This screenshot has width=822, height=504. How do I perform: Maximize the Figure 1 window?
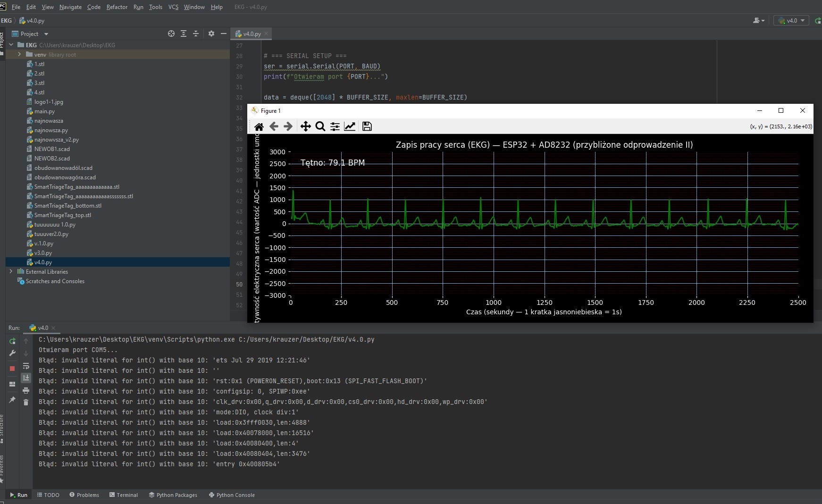[781, 110]
